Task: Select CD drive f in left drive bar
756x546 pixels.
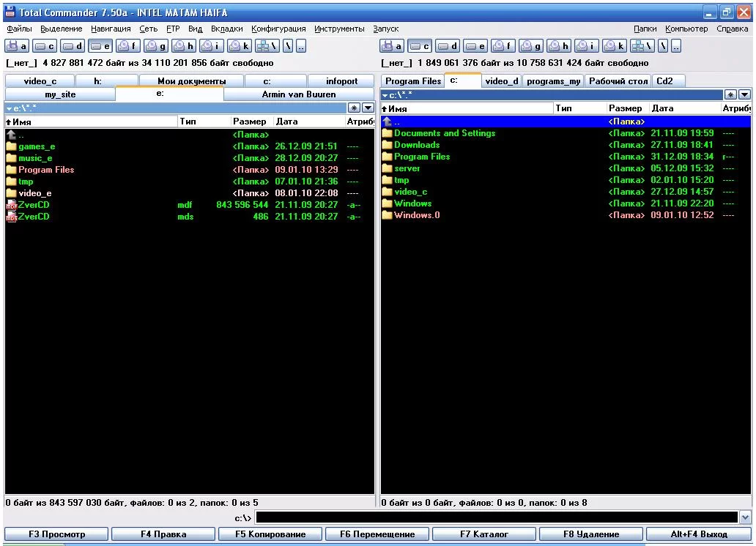Action: coord(128,46)
